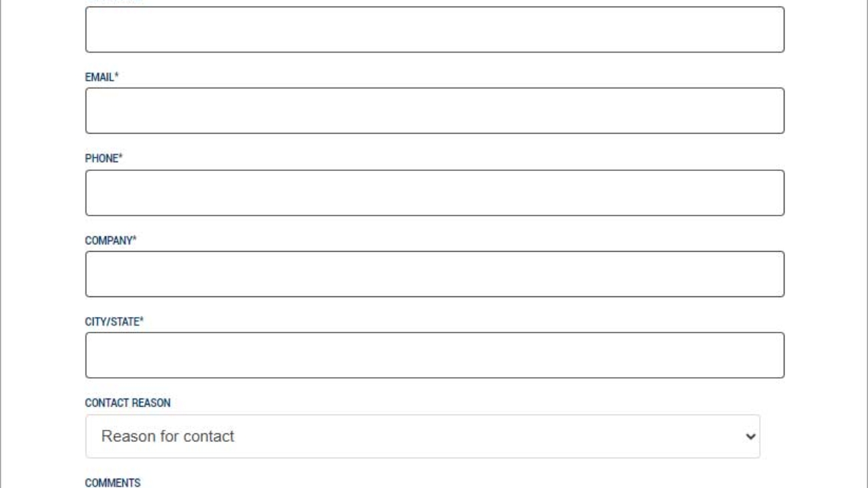Image resolution: width=868 pixels, height=488 pixels.
Task: Open the Reason for contact dropdown
Action: [x=422, y=437]
